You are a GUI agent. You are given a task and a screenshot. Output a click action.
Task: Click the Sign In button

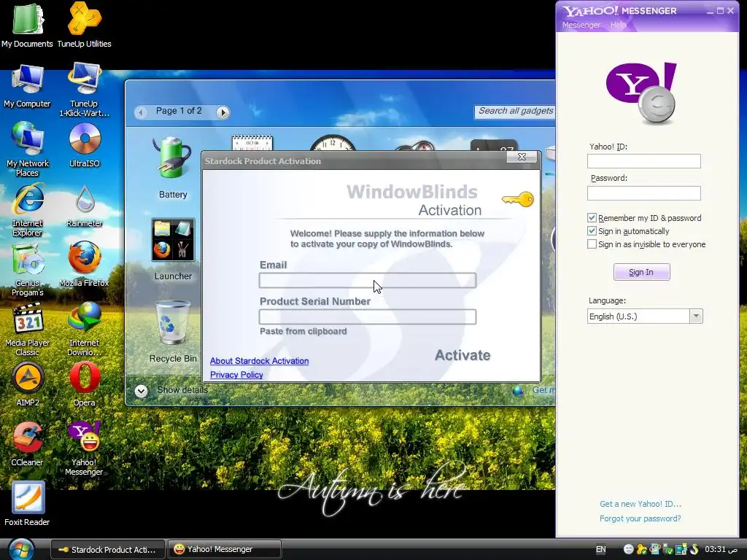pos(641,272)
